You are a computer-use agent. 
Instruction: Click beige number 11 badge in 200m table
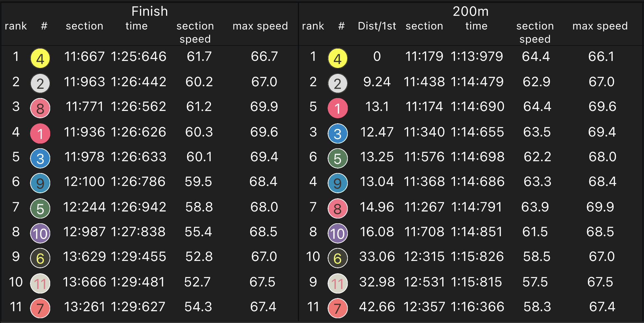point(337,283)
